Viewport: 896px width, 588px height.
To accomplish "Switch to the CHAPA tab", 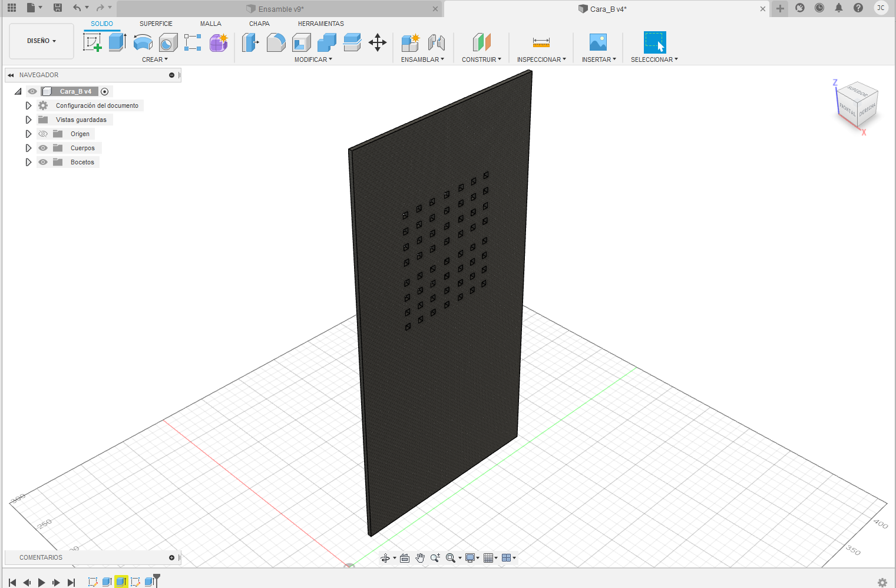I will (259, 24).
